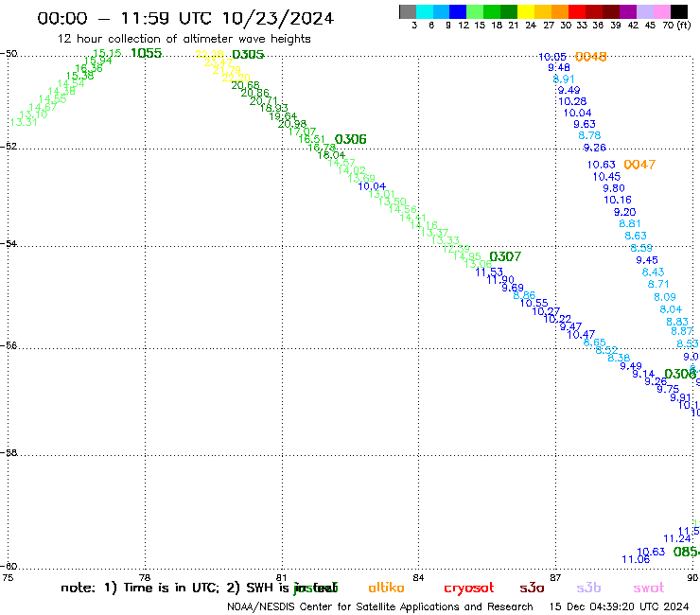The height and width of the screenshot is (615, 700).
Task: Select the 84 longitude axis label
Action: coord(418,577)
